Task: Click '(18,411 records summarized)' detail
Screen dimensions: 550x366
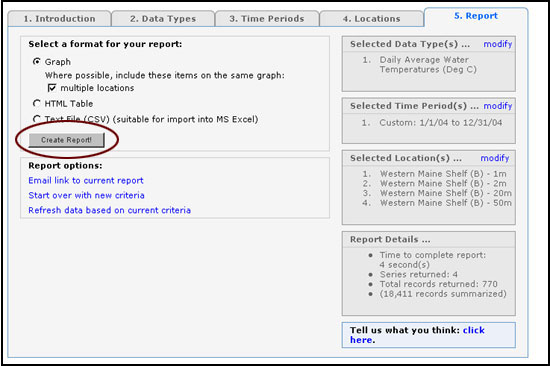Action: (x=443, y=294)
